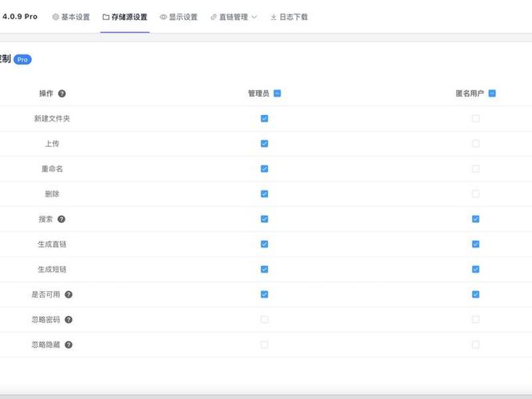
Task: Click the 生成直链 row label
Action: [x=52, y=244]
